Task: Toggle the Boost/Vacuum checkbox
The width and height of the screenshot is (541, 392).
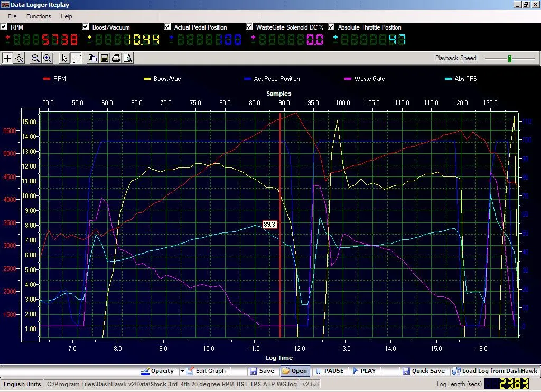Action: [86, 27]
